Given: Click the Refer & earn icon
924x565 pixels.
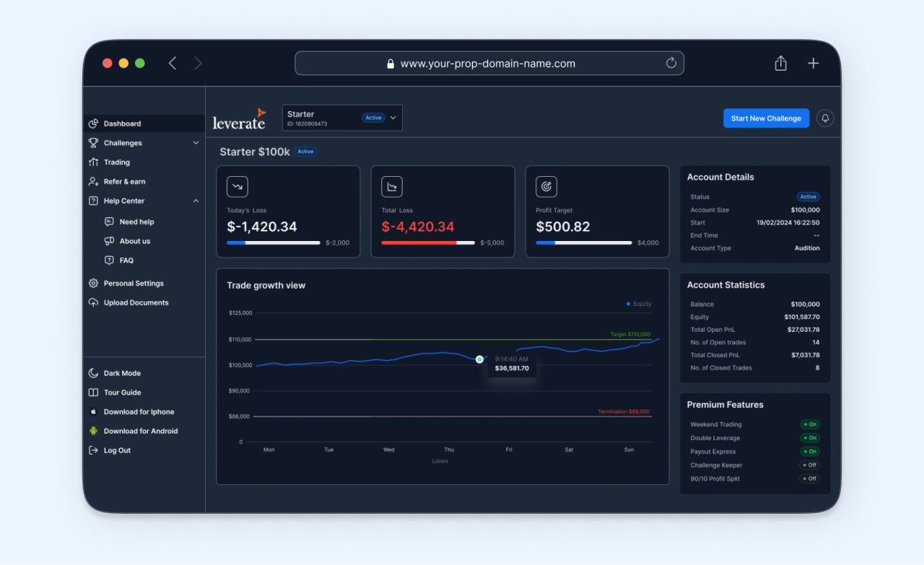Looking at the screenshot, I should (94, 181).
